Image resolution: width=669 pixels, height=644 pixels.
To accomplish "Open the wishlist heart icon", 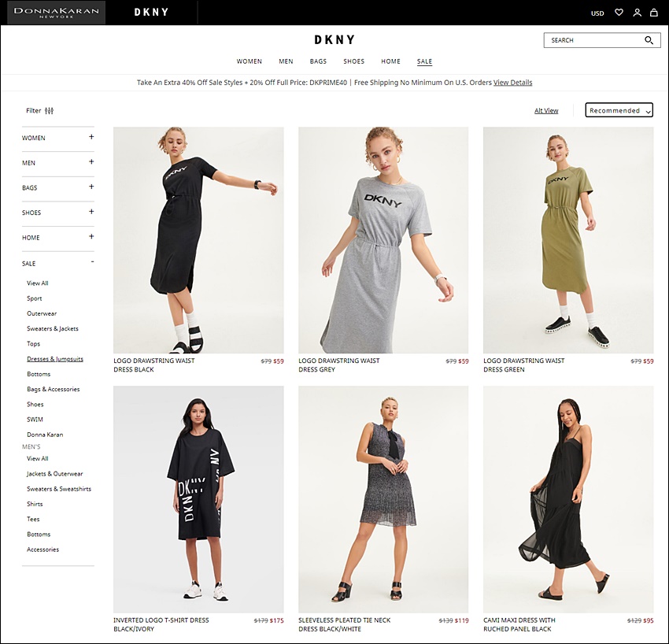I will 619,13.
